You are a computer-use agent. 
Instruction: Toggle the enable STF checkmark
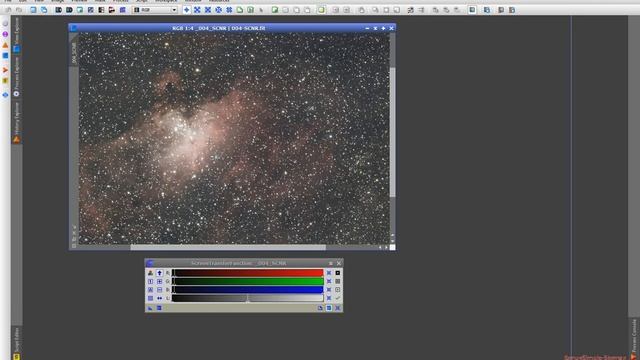pos(338,298)
